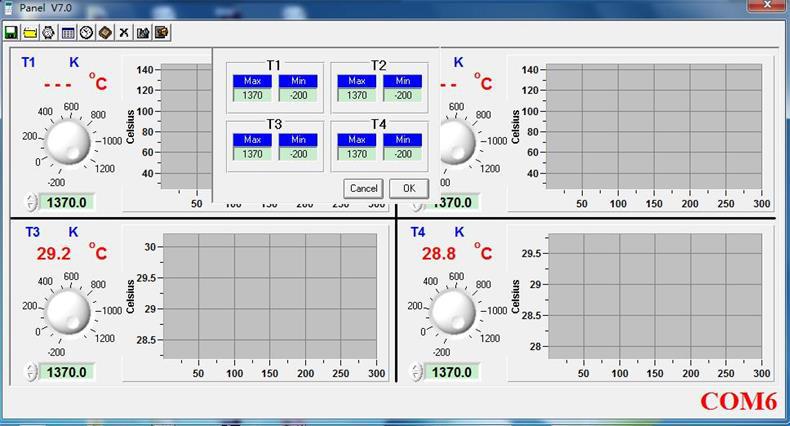Click the green floppy disk save icon
The image size is (790, 426).
click(11, 33)
